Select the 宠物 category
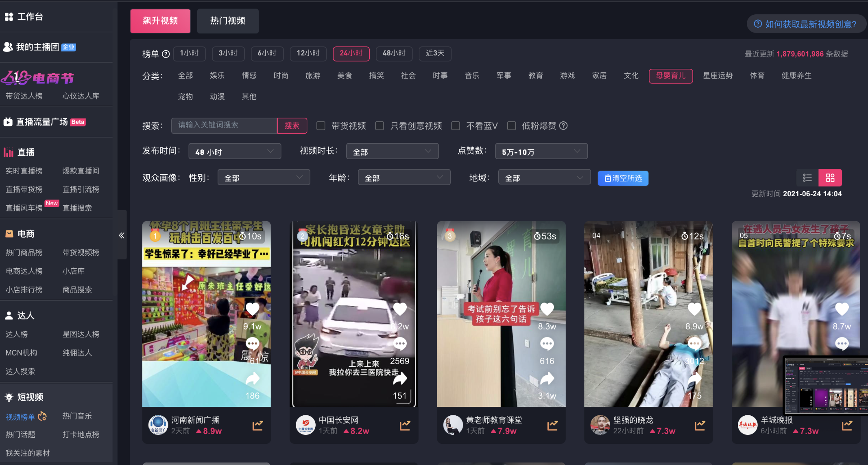Viewport: 868px width, 465px height. (x=185, y=97)
